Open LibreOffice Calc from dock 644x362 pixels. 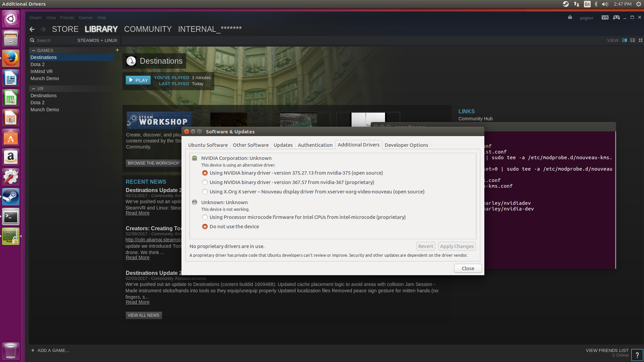tap(11, 98)
